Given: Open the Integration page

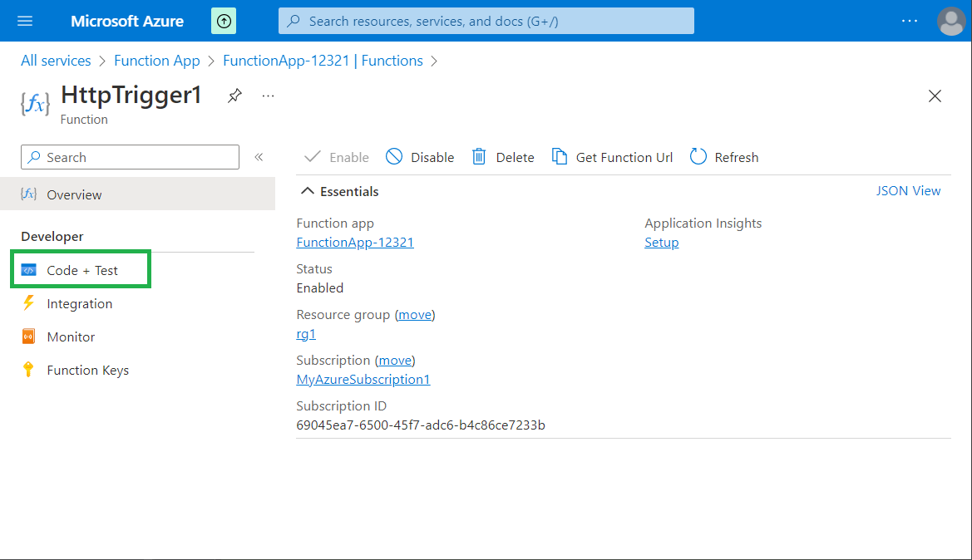Looking at the screenshot, I should 79,303.
